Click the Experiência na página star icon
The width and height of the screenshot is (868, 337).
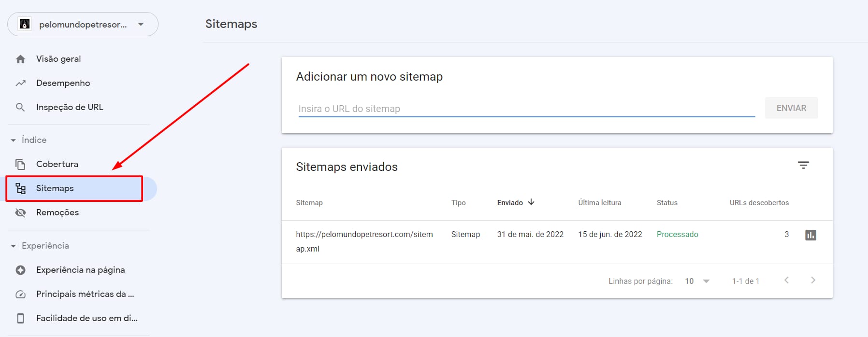(x=20, y=270)
